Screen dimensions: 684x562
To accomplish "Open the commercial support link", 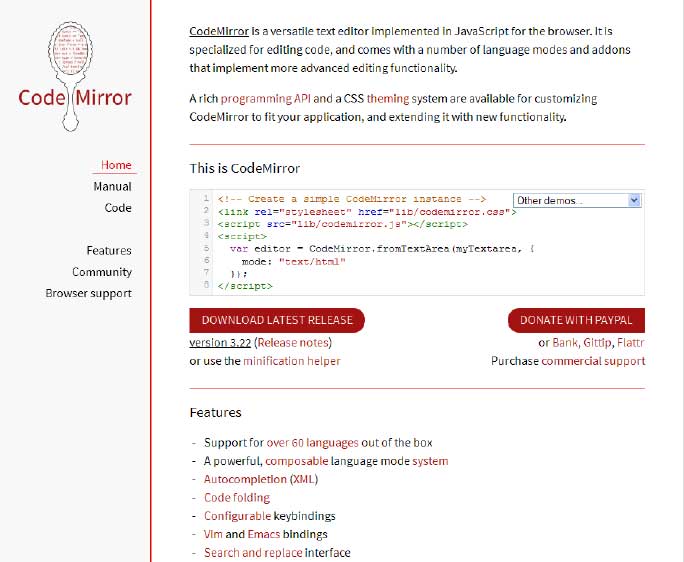I will pyautogui.click(x=593, y=361).
